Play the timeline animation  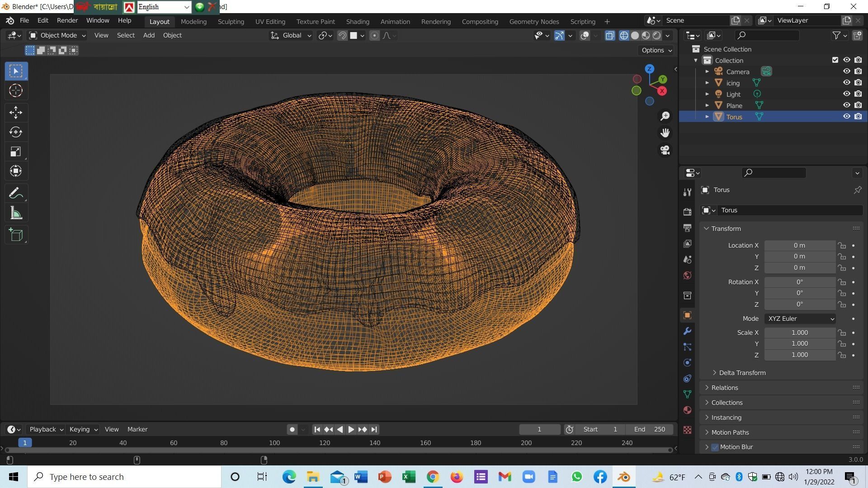tap(351, 430)
